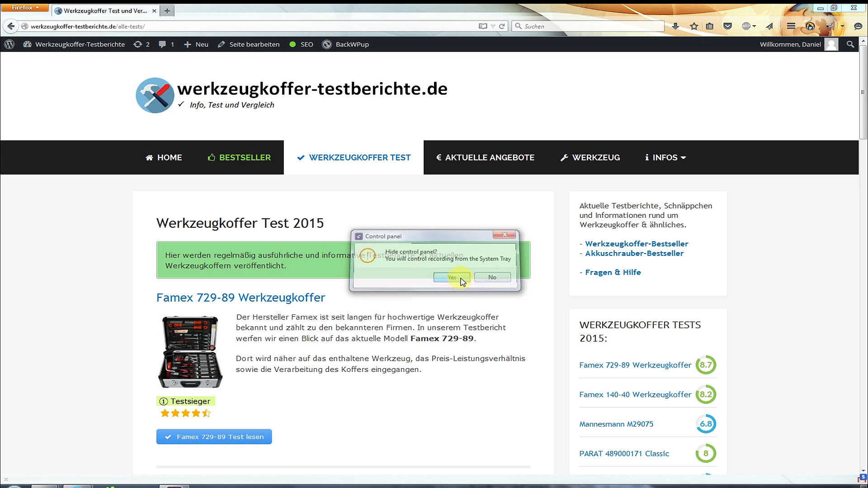Open the BESTSELLER navigation item
The height and width of the screenshot is (488, 868).
tap(239, 158)
